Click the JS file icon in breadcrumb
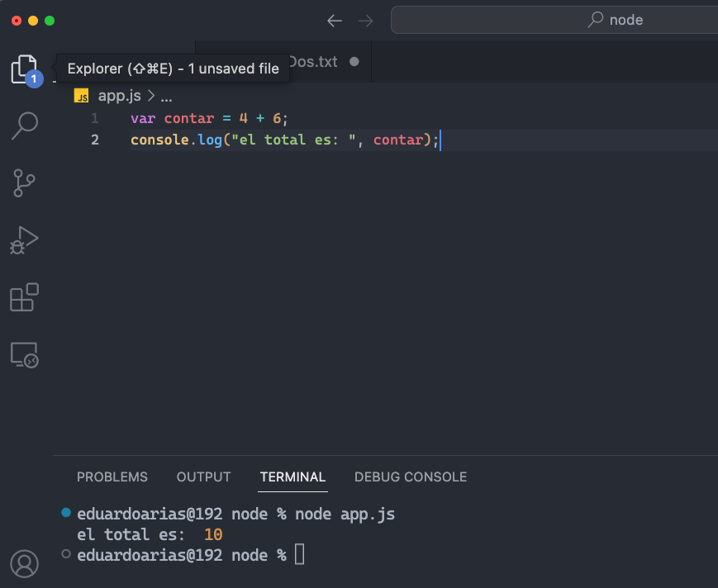718x588 pixels. tap(81, 96)
